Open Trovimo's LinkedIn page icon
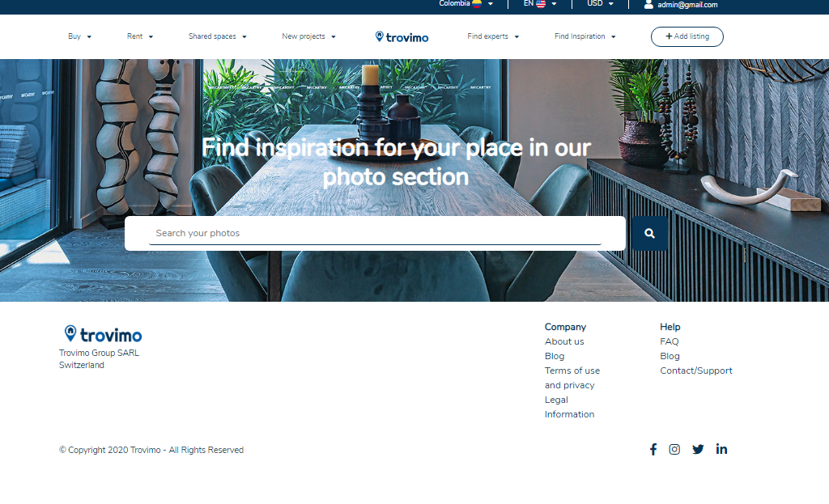The image size is (829, 504). tap(721, 449)
